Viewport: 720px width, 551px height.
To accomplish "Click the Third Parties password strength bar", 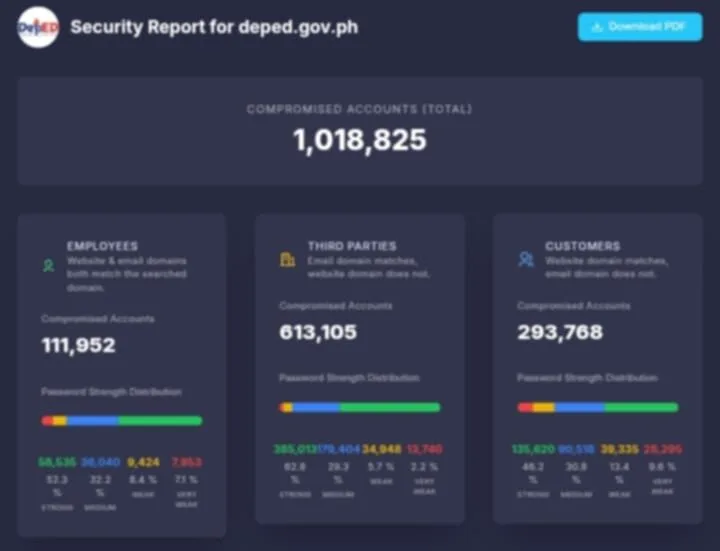I will pos(360,407).
